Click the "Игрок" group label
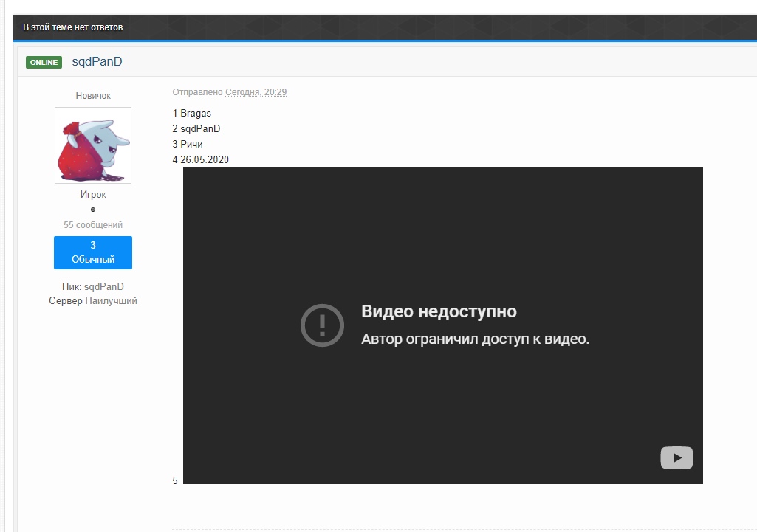This screenshot has height=532, width=757. 93,195
